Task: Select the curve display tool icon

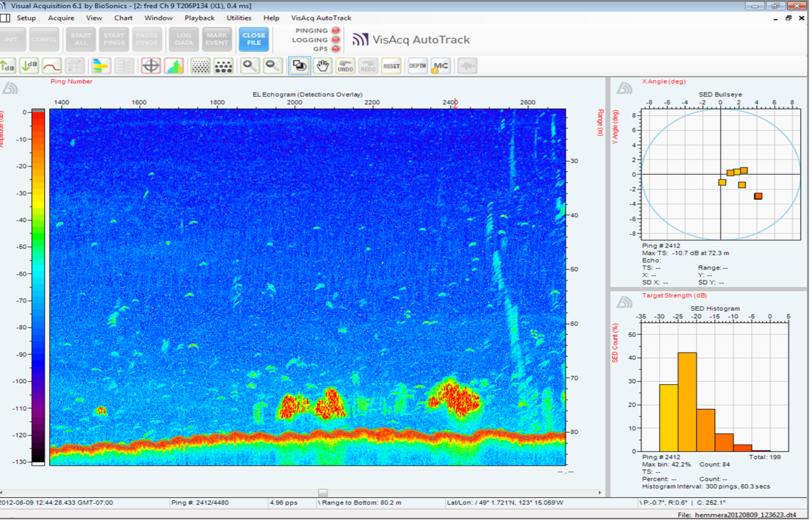Action: 52,66
